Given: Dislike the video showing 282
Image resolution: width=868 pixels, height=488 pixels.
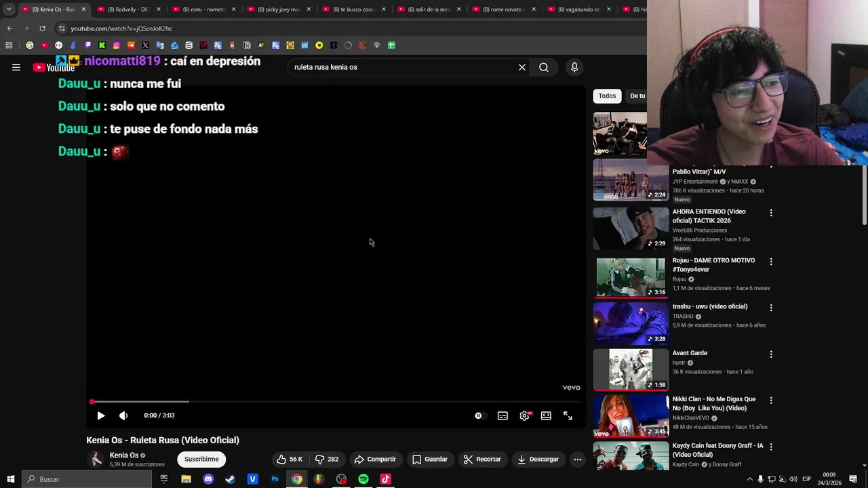Looking at the screenshot, I should click(326, 459).
